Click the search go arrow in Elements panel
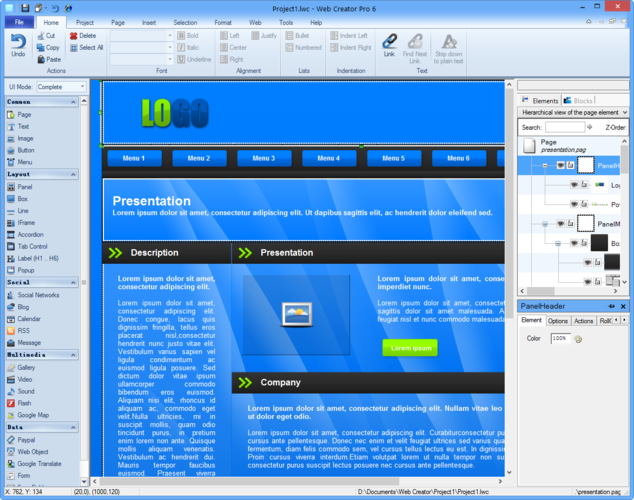This screenshot has height=500, width=634. point(590,127)
